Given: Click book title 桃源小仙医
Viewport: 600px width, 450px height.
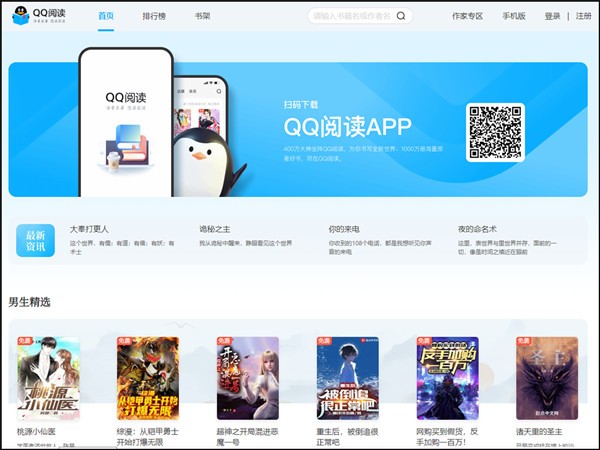Looking at the screenshot, I should (36, 432).
